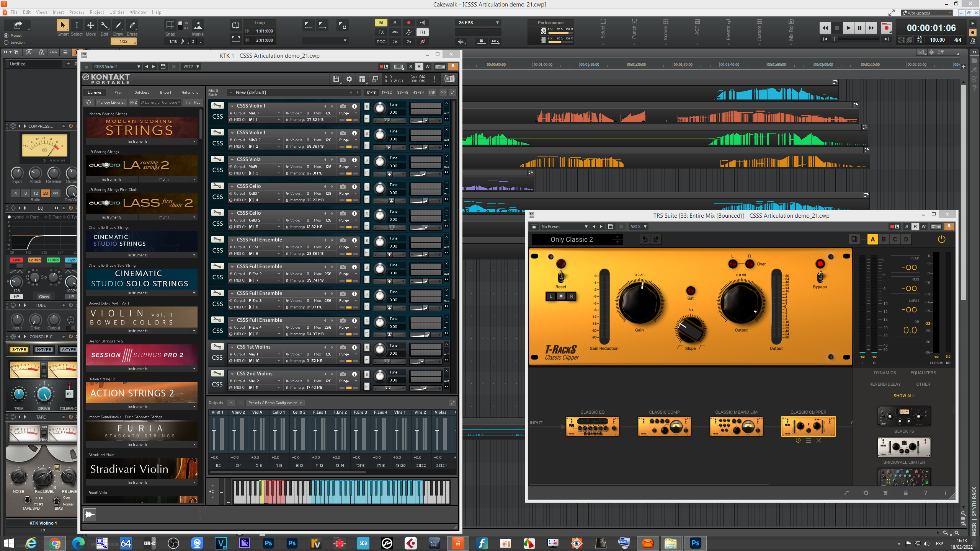The image size is (980, 551).
Task: Switch to Kontakt Files tab
Action: click(118, 92)
